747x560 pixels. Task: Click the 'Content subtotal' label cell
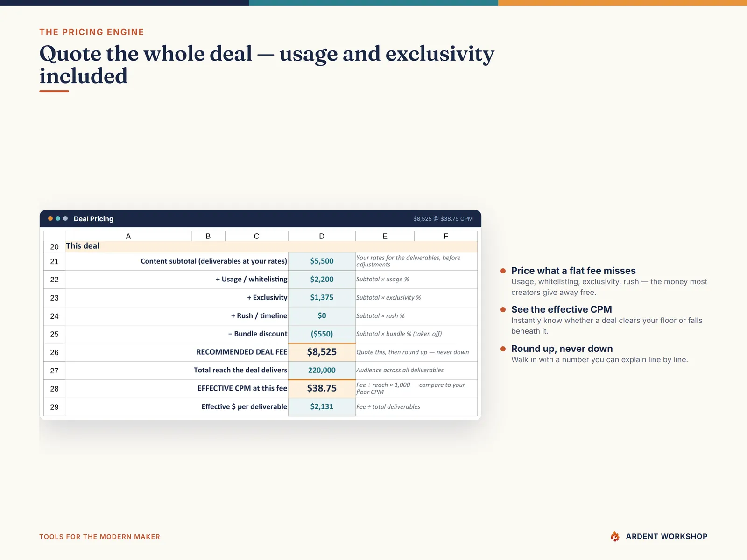176,261
